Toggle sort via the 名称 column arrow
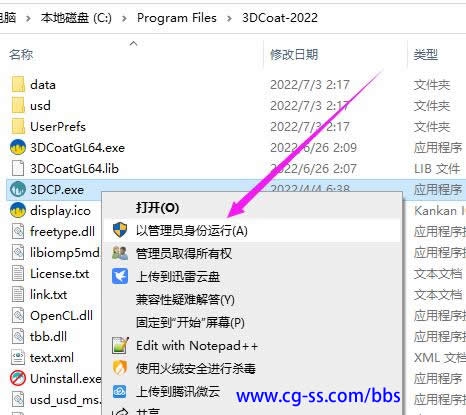 134,43
